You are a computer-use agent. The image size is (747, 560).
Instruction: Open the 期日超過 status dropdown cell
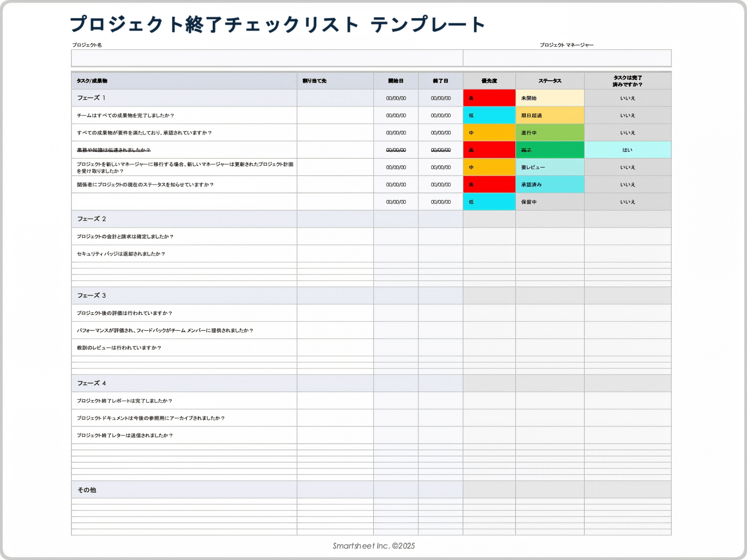pyautogui.click(x=549, y=115)
